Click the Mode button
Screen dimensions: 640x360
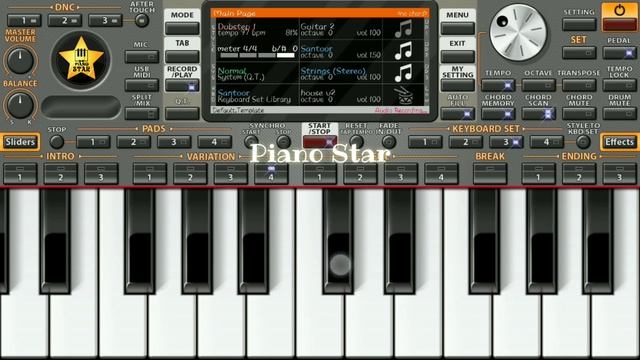click(182, 29)
